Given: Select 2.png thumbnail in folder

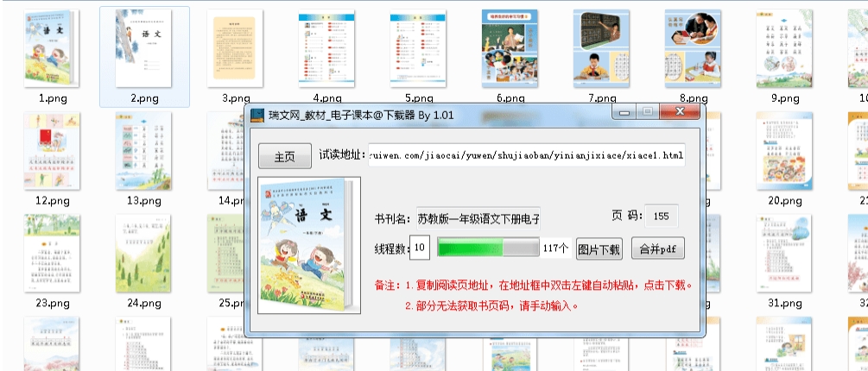Looking at the screenshot, I should (x=143, y=48).
